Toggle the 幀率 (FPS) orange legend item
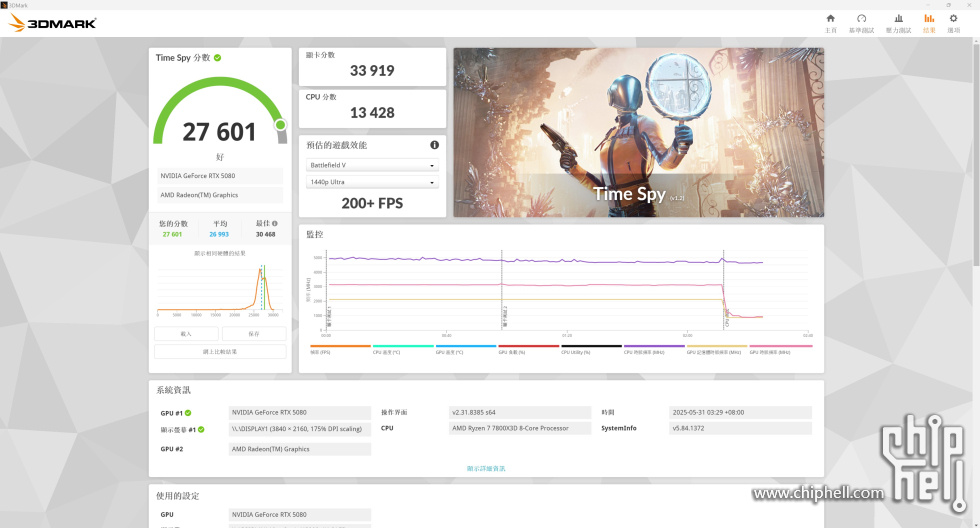The height and width of the screenshot is (528, 980). click(x=340, y=349)
